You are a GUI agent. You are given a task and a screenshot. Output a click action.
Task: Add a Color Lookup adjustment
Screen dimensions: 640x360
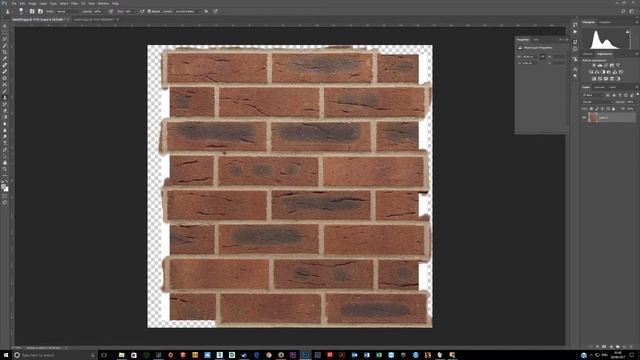pos(621,72)
